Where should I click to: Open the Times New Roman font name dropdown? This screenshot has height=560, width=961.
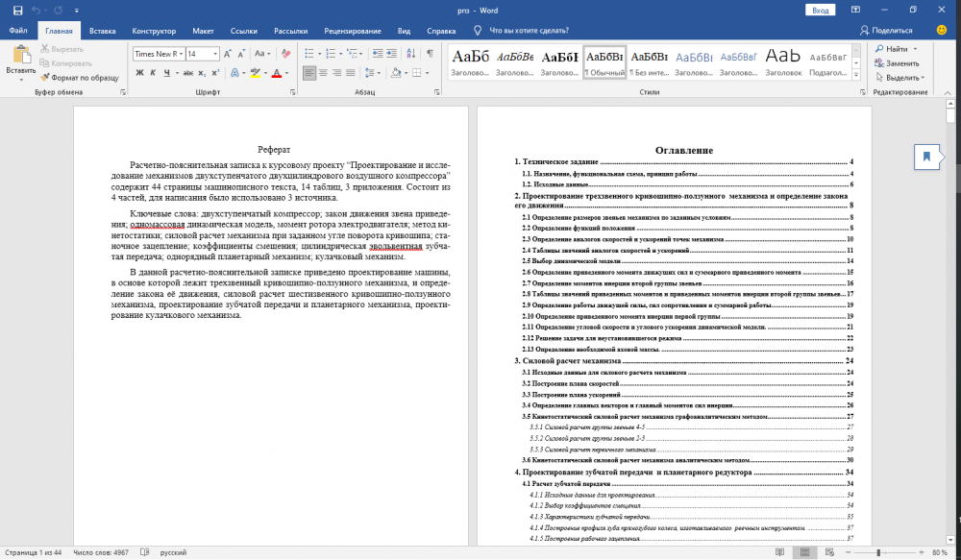[x=181, y=54]
